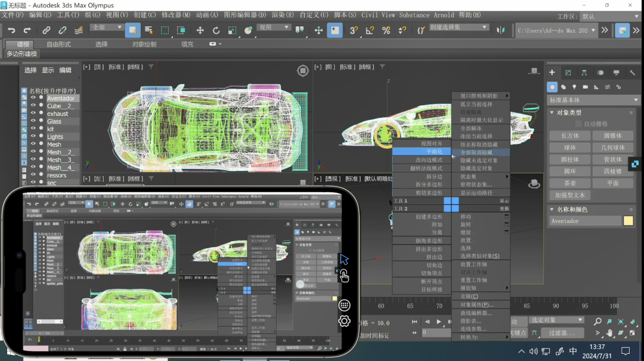Select the Rotate tool in toolbar
Screen dimensions: 644x361
click(216, 30)
